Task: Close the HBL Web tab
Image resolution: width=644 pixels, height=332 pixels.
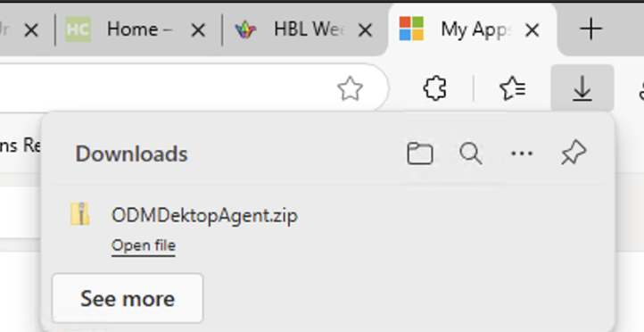Action: point(365,30)
